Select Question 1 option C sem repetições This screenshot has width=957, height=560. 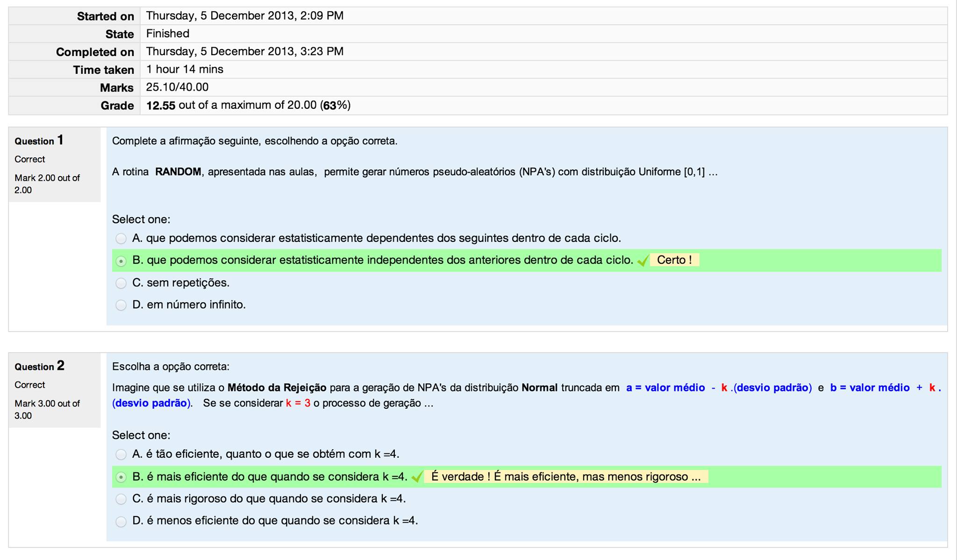[x=121, y=283]
